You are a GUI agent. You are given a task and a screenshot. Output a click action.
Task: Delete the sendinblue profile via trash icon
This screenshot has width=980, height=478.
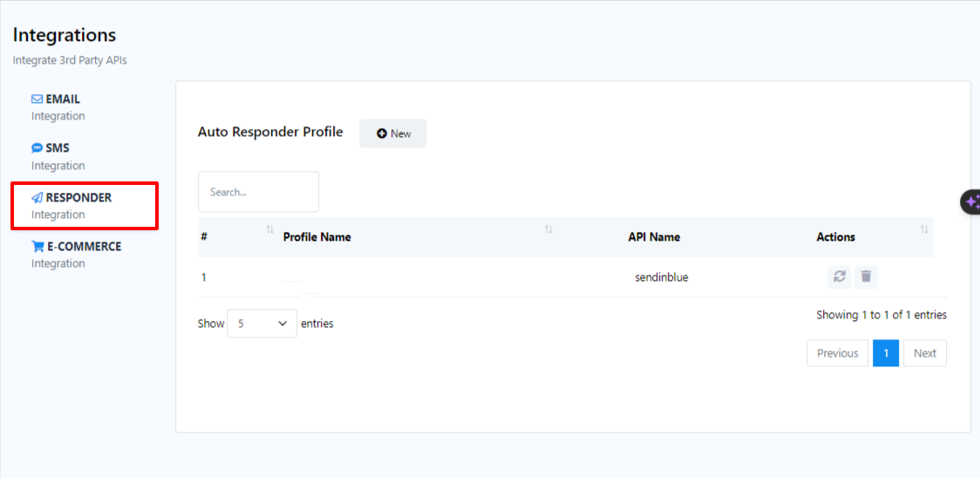pos(866,277)
